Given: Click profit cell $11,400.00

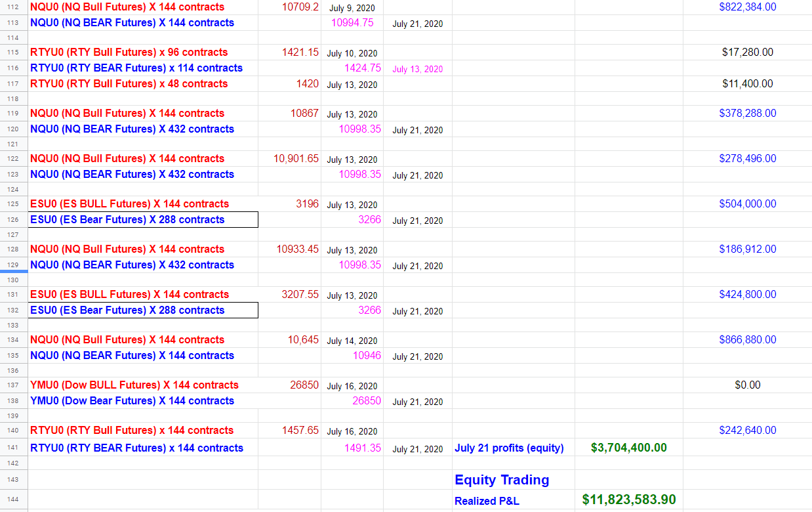Looking at the screenshot, I should 747,84.
